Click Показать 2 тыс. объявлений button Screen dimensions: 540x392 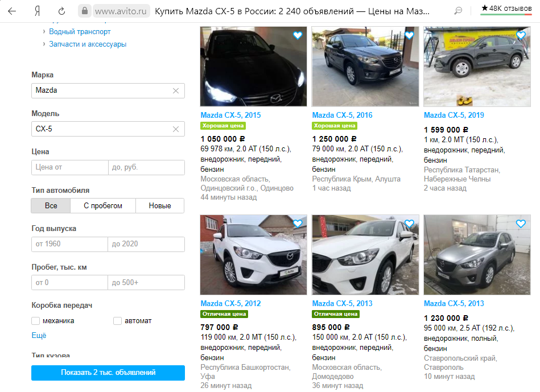(x=108, y=373)
